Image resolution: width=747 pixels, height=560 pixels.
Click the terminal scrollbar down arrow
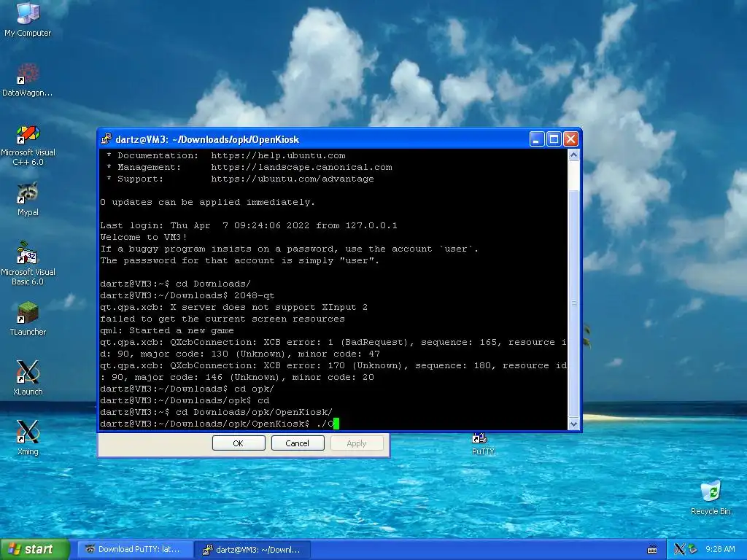(x=573, y=424)
